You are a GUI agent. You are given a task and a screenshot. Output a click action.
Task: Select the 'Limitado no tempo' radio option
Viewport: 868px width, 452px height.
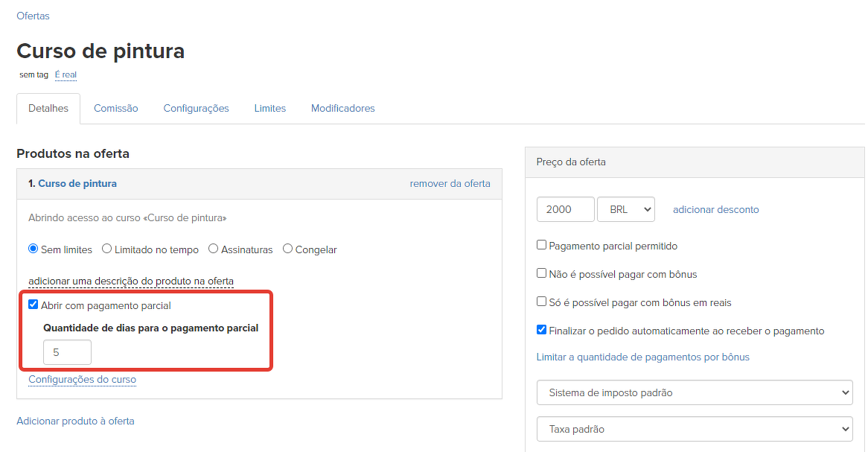pos(107,249)
